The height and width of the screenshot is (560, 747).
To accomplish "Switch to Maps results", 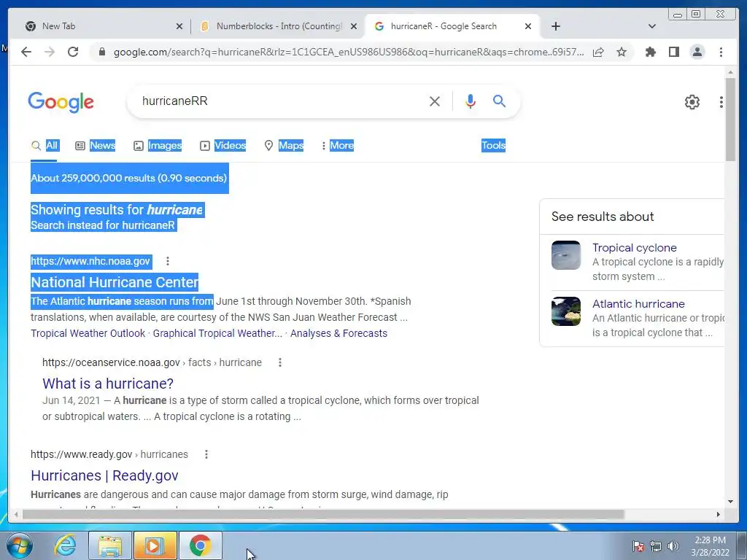I will tap(284, 145).
